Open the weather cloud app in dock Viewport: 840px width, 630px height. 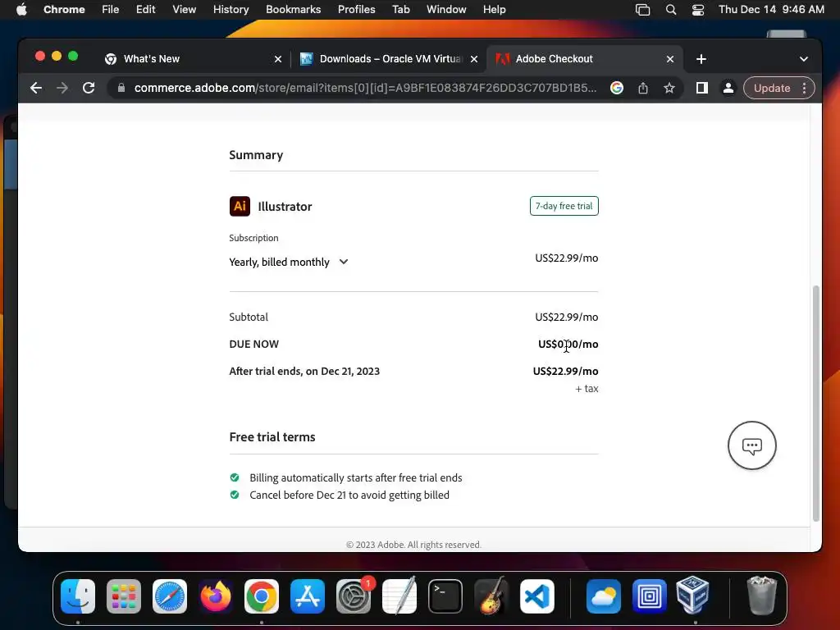click(603, 596)
